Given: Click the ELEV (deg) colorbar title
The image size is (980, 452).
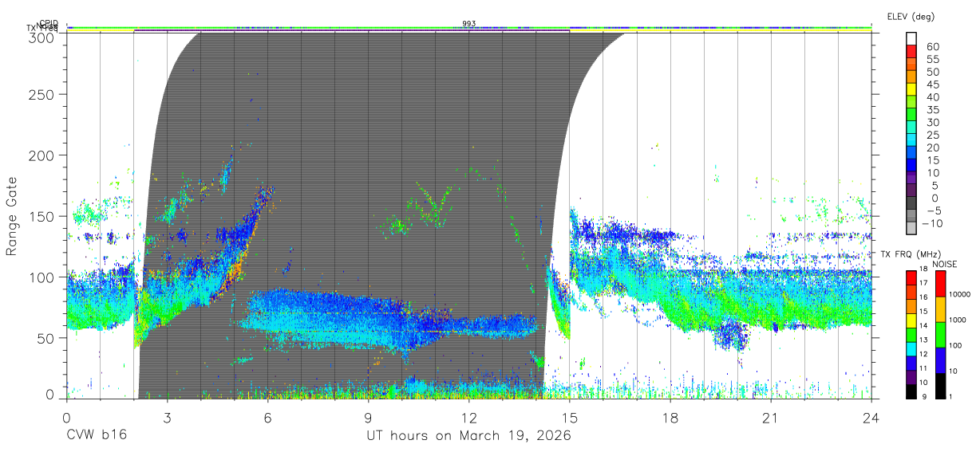Looking at the screenshot, I should (x=911, y=17).
